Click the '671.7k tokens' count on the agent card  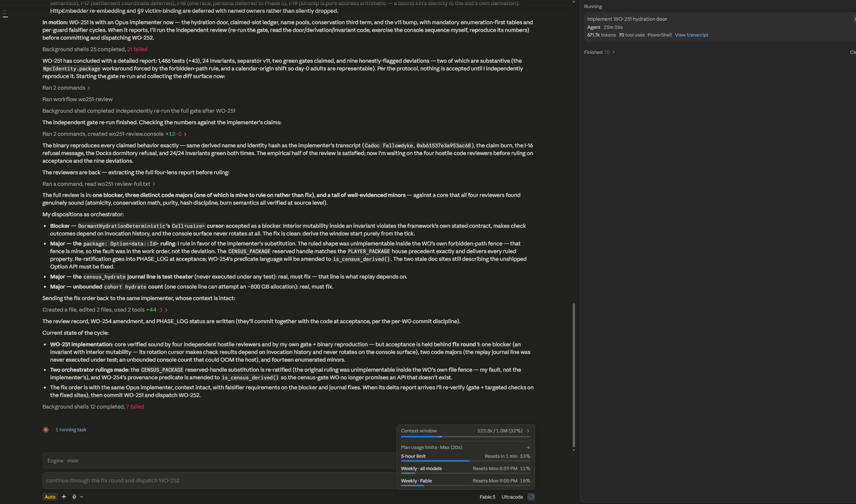coord(601,35)
